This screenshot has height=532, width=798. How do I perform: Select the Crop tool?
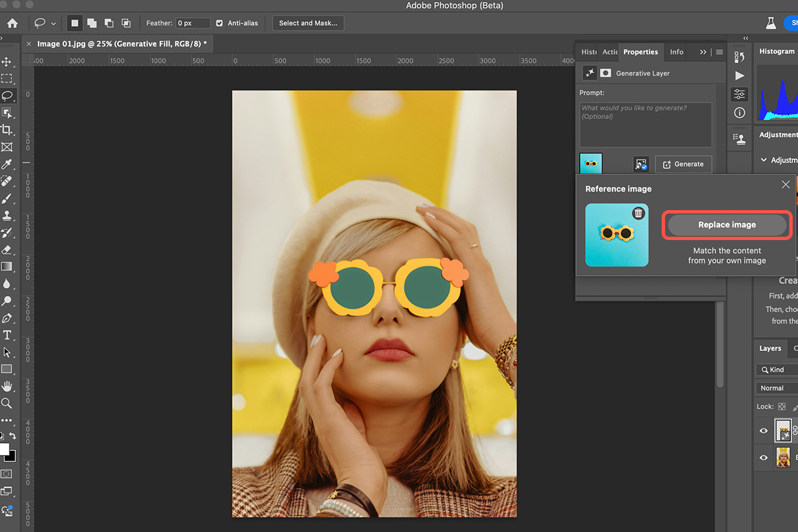tap(7, 130)
